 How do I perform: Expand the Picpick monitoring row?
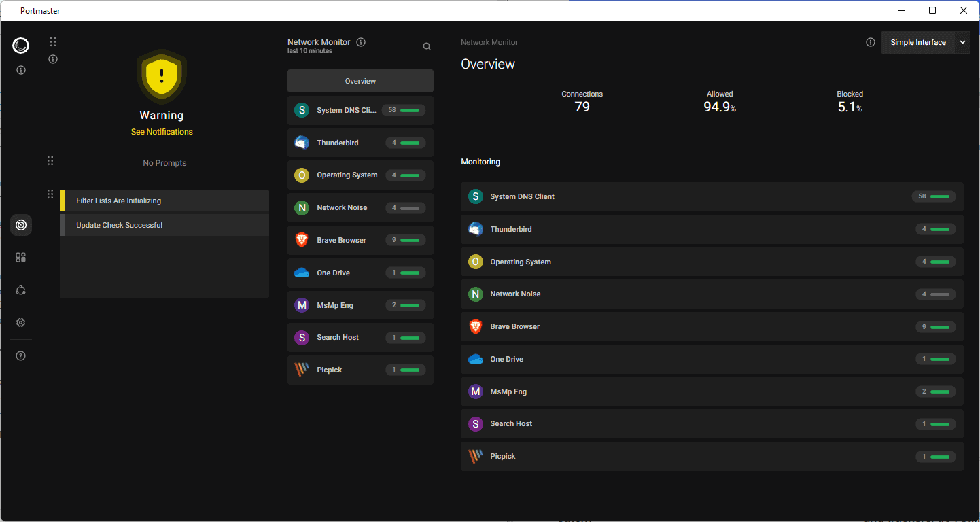(x=712, y=456)
